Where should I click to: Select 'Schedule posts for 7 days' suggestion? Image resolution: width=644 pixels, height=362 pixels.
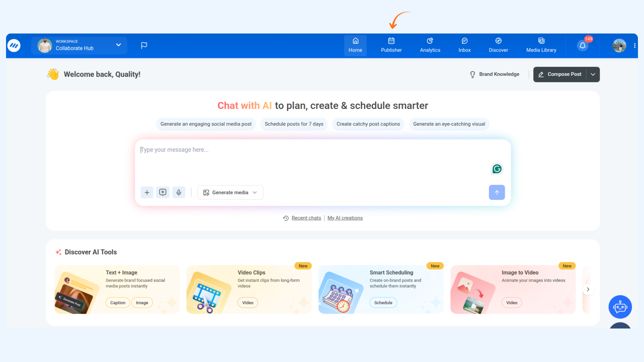click(x=294, y=124)
